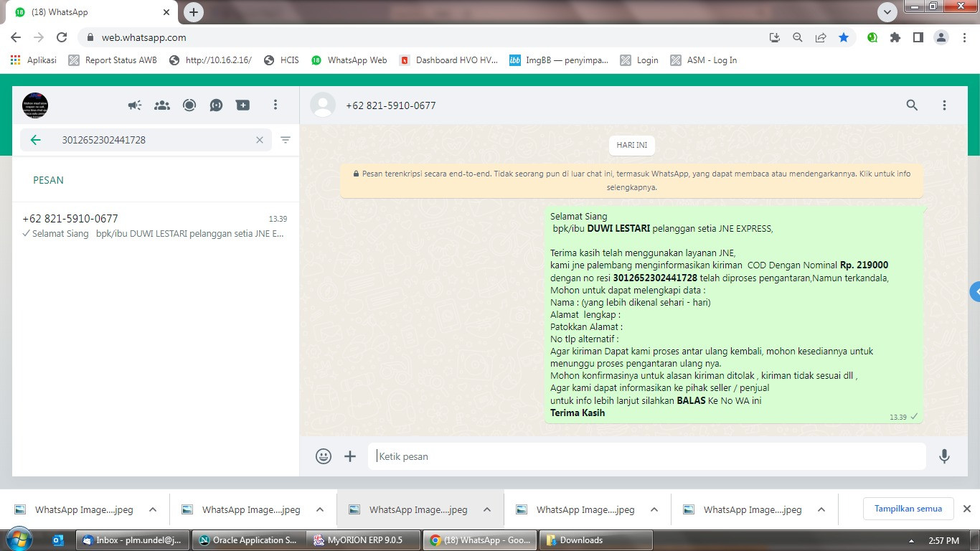Click search field containing 3012652302441728
The image size is (980, 551).
tap(146, 140)
